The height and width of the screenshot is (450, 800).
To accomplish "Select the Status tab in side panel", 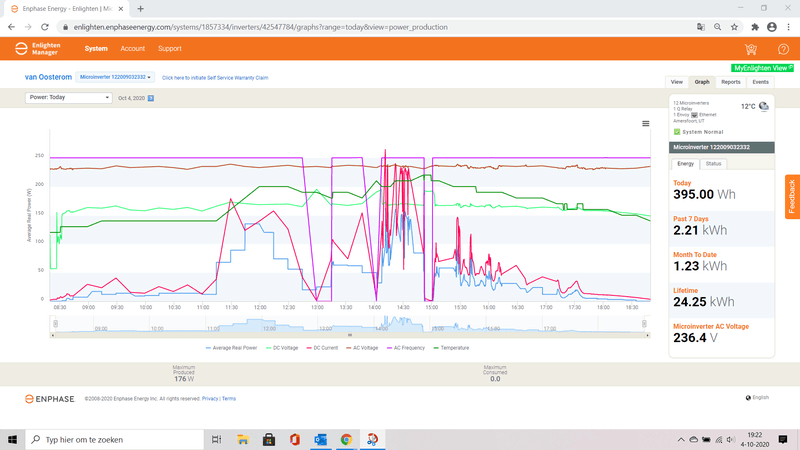I will tap(713, 164).
